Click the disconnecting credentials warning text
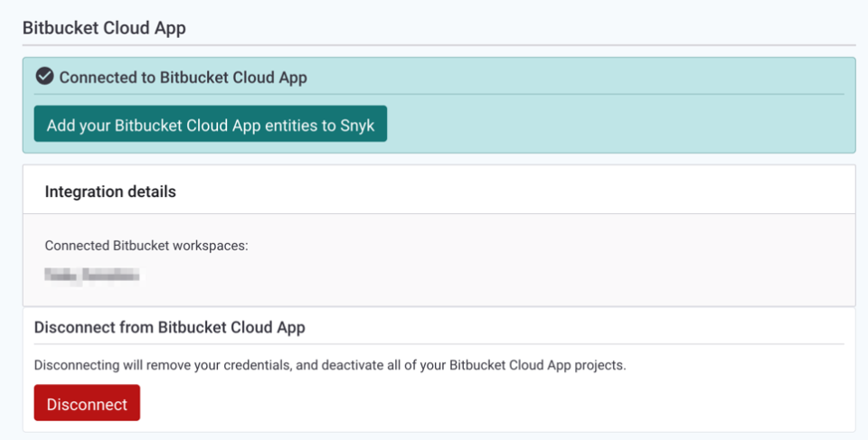Viewport: 868px width, 440px height. point(330,365)
